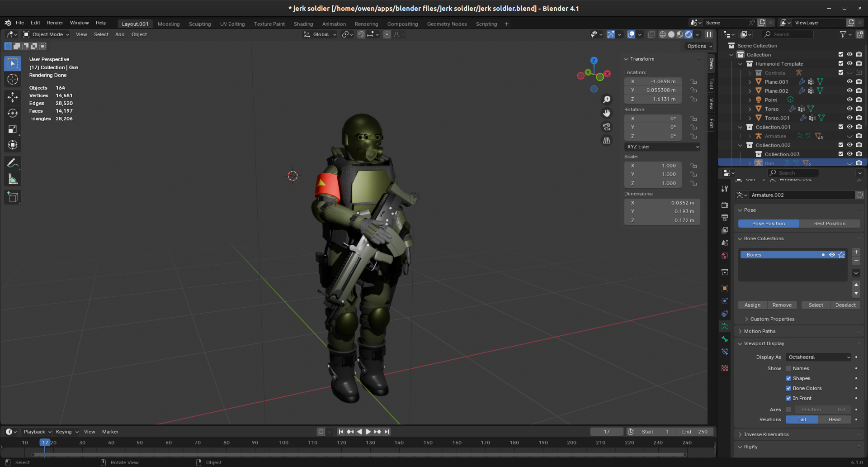Image resolution: width=868 pixels, height=467 pixels.
Task: Click the timeline scrollbar under the frame numbers
Action: click(359, 454)
